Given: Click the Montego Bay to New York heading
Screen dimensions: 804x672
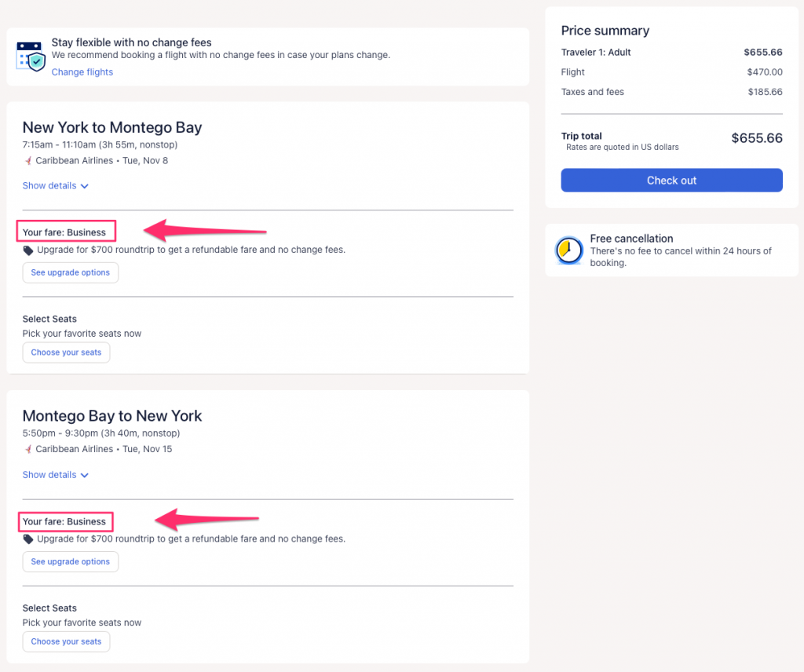Looking at the screenshot, I should point(112,416).
